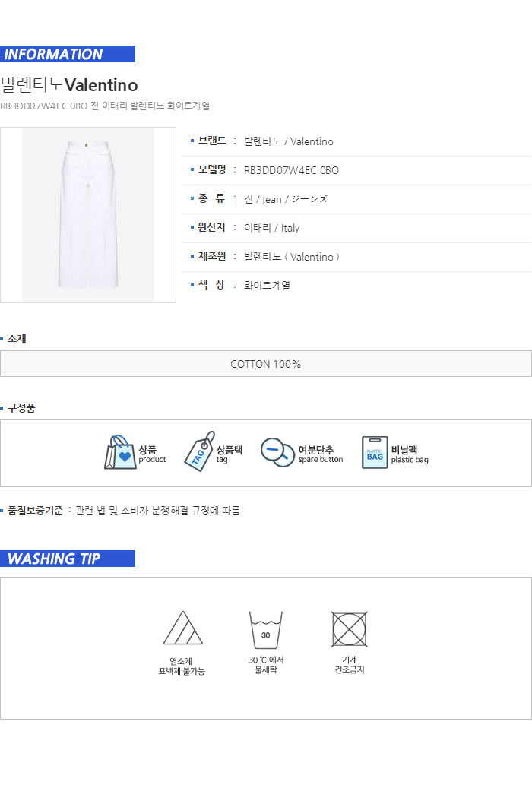Screen dimensions: 532x785
Task: Click the 제조원 value 발렌티노 ( Valentino )
Action: point(292,257)
